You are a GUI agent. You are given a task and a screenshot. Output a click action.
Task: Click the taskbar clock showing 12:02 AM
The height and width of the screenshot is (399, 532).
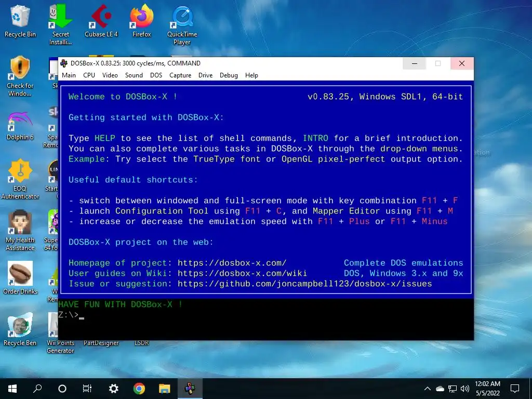(487, 389)
